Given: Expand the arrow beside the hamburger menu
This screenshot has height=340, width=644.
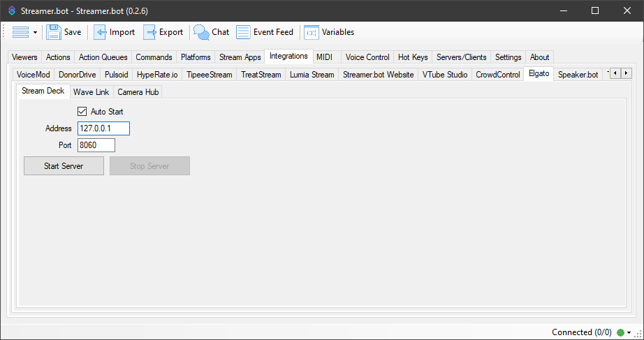Looking at the screenshot, I should (36, 32).
